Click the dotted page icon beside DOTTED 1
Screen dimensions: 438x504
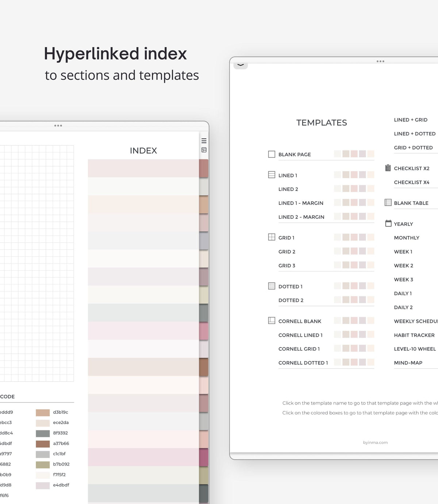[272, 286]
